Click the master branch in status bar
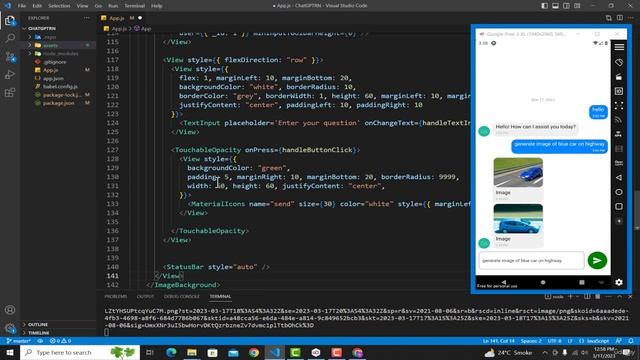640x360 pixels. tap(19, 341)
